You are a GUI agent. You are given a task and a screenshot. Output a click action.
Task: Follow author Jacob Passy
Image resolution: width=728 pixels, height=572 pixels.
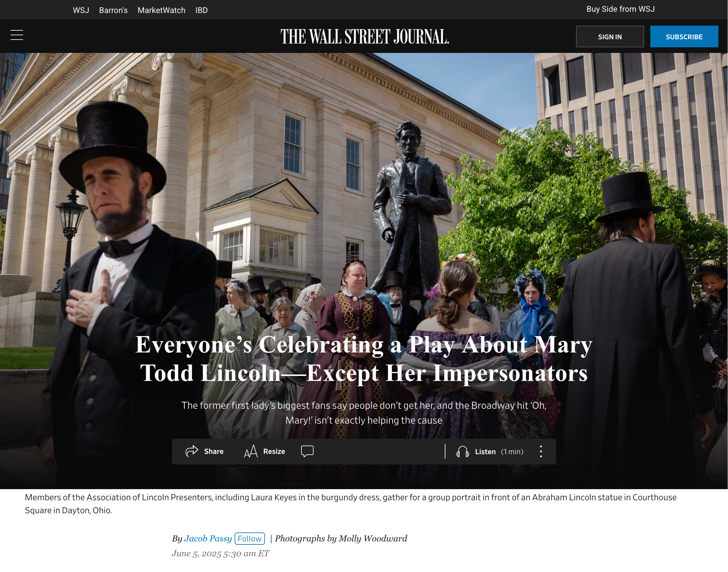[x=250, y=539]
